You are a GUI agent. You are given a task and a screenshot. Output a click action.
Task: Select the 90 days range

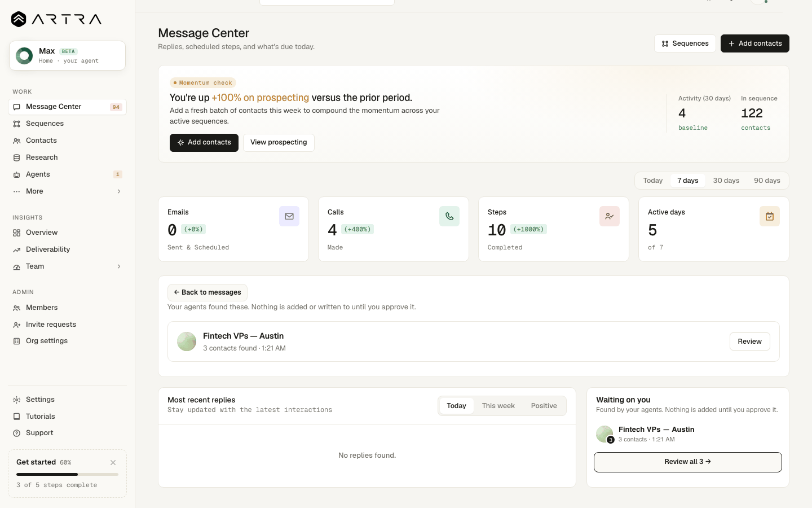(x=767, y=181)
